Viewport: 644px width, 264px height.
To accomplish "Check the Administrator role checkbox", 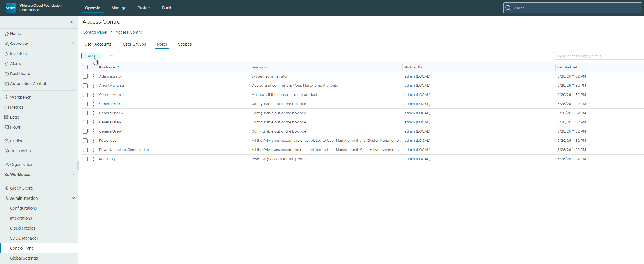I will [x=85, y=76].
